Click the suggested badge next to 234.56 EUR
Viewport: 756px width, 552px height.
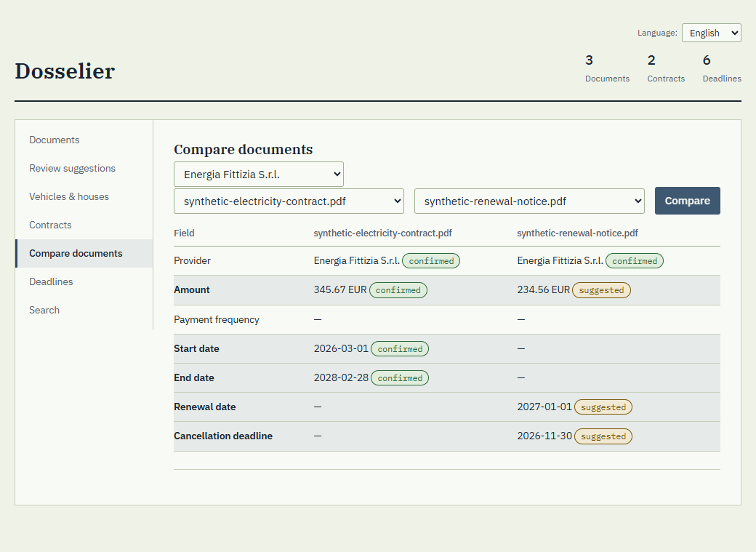(602, 290)
